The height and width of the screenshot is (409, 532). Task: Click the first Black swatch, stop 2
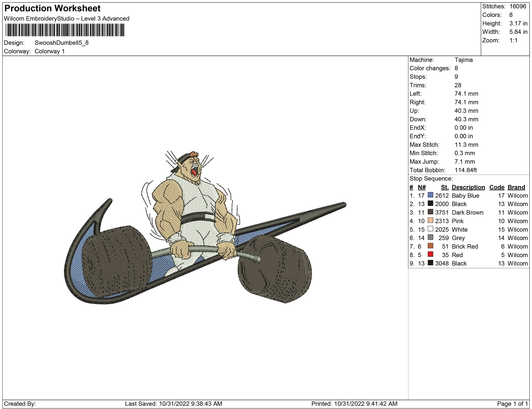tap(430, 204)
